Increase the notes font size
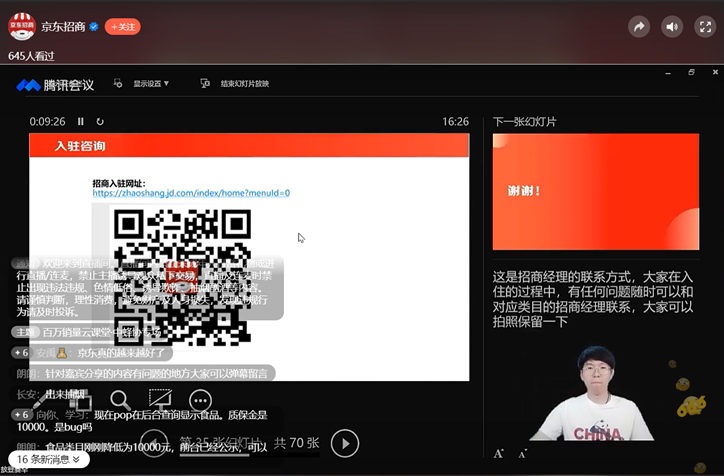Image resolution: width=724 pixels, height=476 pixels. 498,454
